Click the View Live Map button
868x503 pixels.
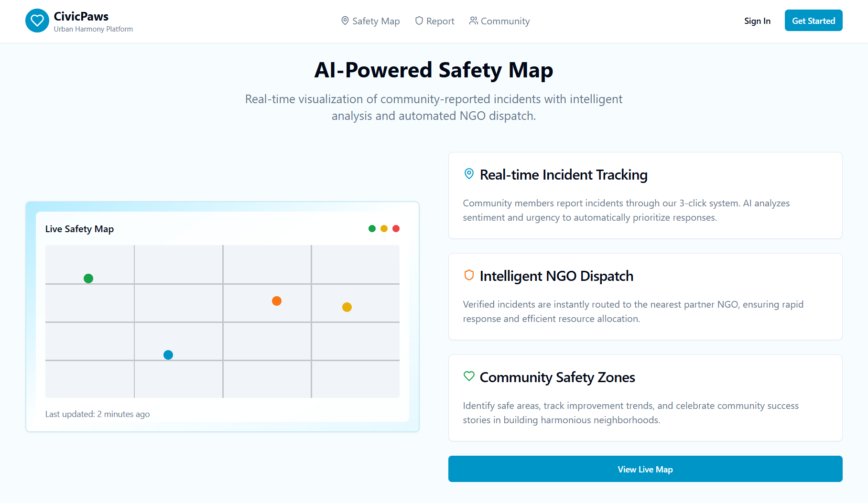click(645, 469)
